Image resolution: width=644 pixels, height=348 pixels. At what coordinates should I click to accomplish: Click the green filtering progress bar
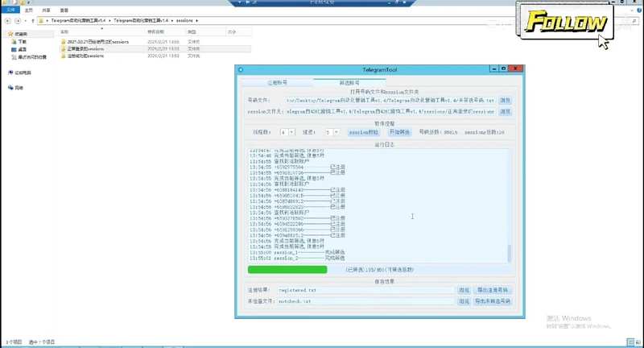click(287, 270)
